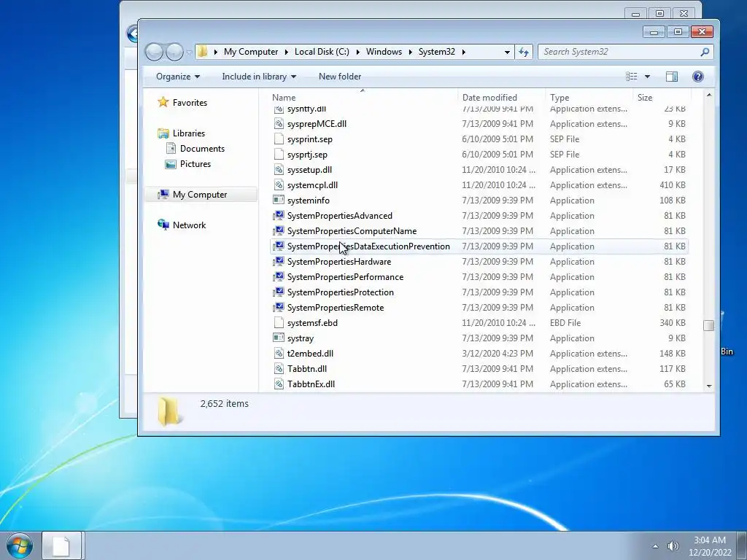The height and width of the screenshot is (560, 747).
Task: Open the Organize dropdown menu
Action: pyautogui.click(x=178, y=76)
